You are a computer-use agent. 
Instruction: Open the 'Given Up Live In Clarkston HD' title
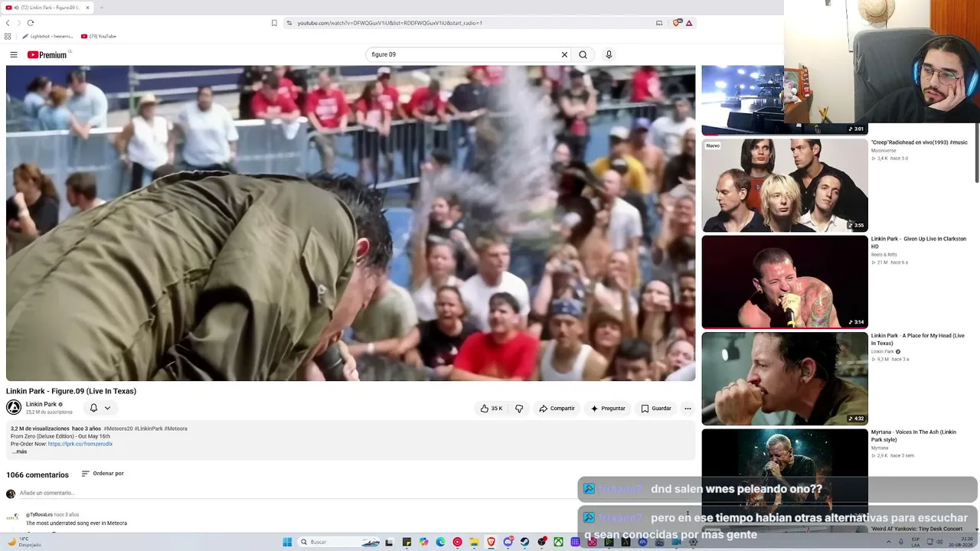pyautogui.click(x=919, y=243)
